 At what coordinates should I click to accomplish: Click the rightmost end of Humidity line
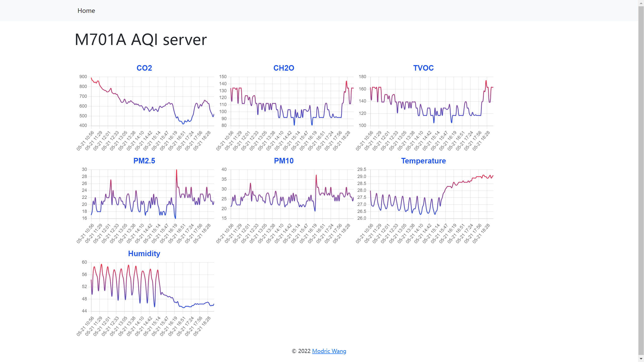pyautogui.click(x=214, y=304)
